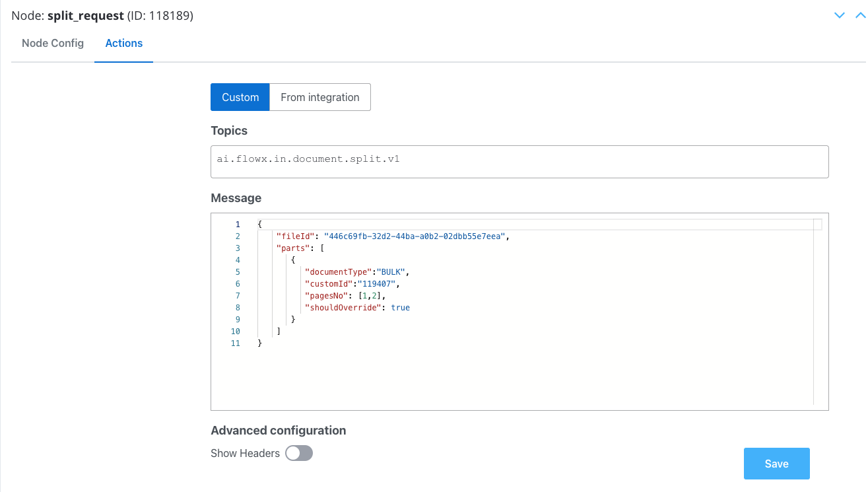The height and width of the screenshot is (492, 868).
Task: Click the Topics label
Action: coord(229,131)
